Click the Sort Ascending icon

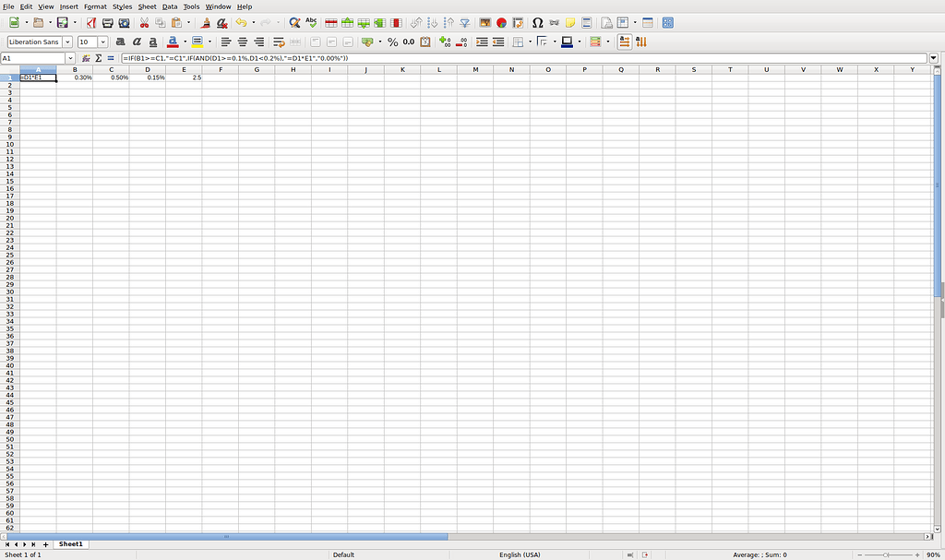pyautogui.click(x=434, y=21)
